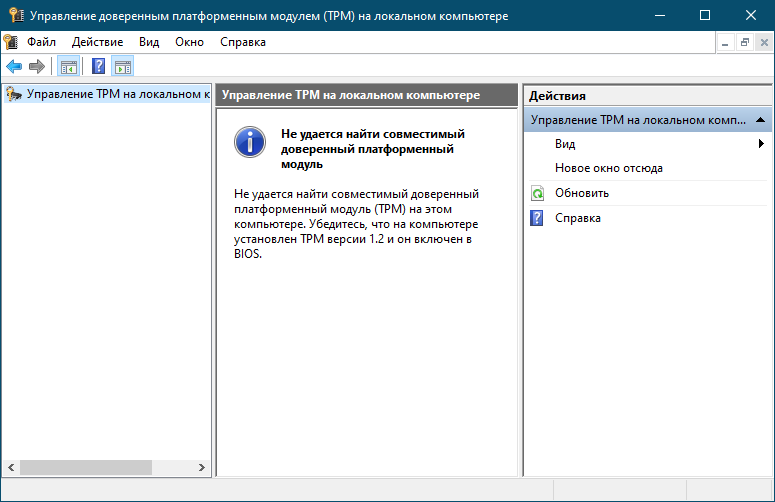Select Новое окно отсюда action
The image size is (775, 502).
(x=608, y=168)
